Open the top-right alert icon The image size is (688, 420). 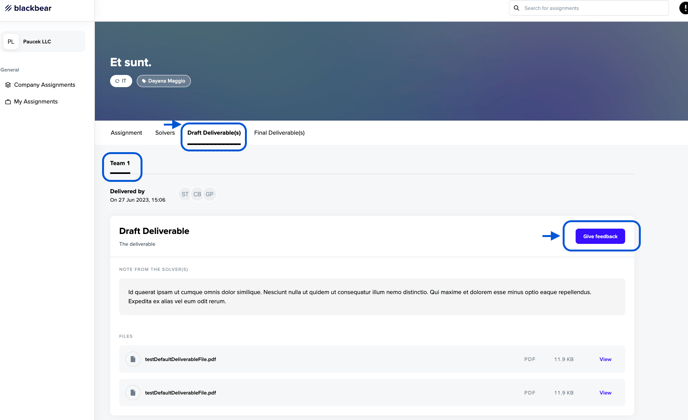tap(684, 8)
